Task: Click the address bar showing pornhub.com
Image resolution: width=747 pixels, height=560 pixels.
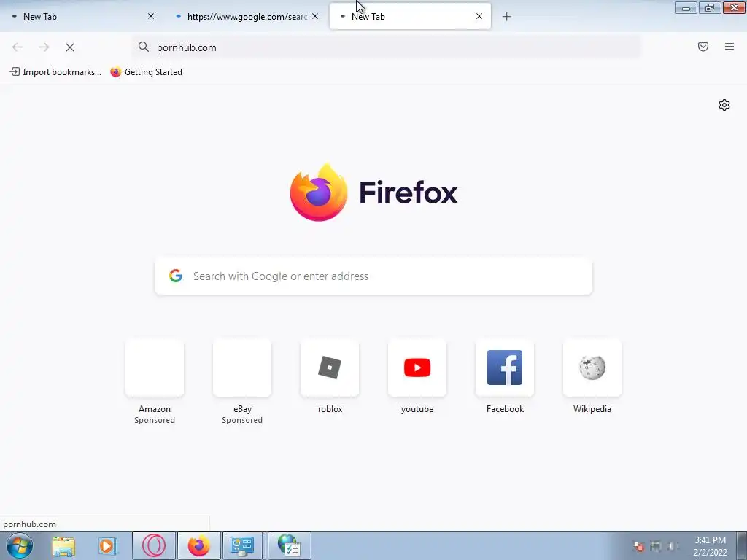Action: (387, 47)
